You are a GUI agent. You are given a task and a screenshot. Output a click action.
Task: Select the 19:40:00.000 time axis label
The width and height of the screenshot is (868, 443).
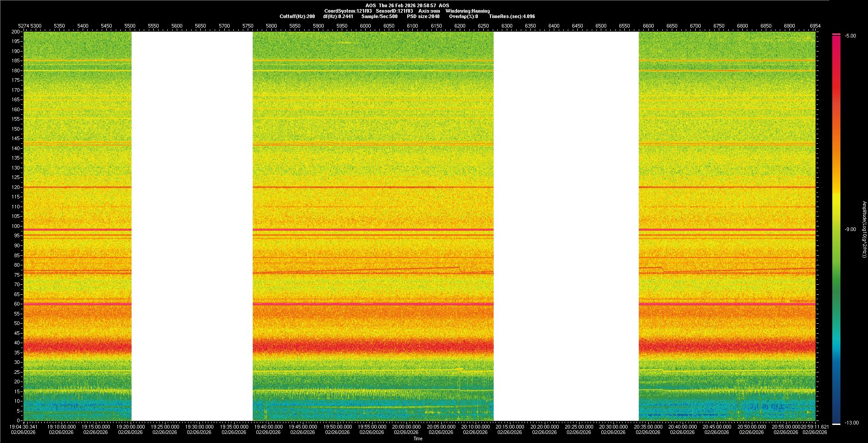tap(269, 427)
